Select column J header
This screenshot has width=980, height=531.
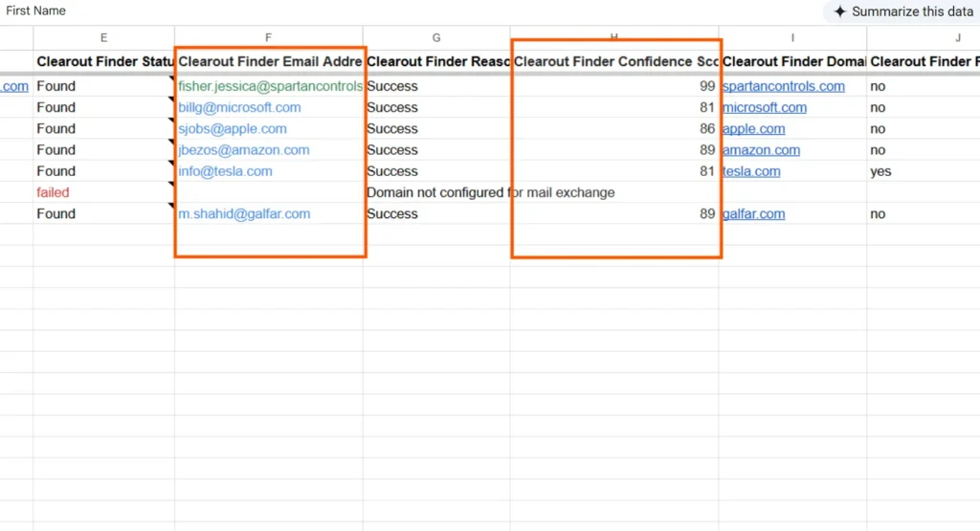(x=924, y=37)
